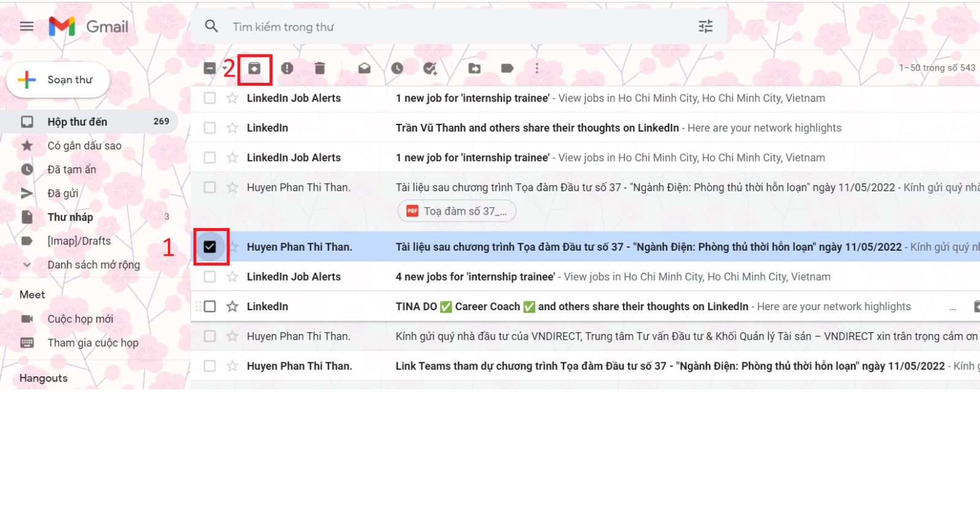This screenshot has height=521, width=980.
Task: Open the Toạ đàm số 37 PDF attachment
Action: (457, 211)
